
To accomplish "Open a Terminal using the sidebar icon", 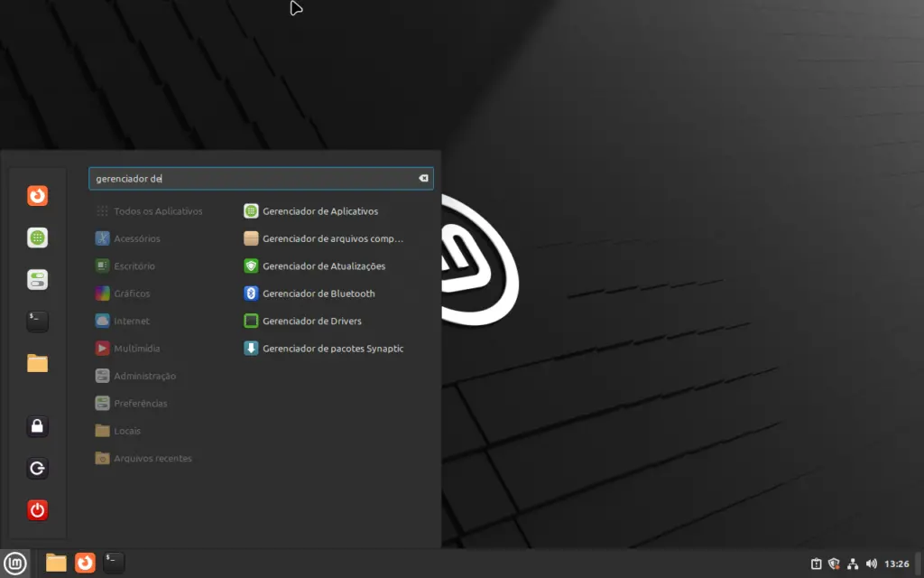I will click(37, 321).
